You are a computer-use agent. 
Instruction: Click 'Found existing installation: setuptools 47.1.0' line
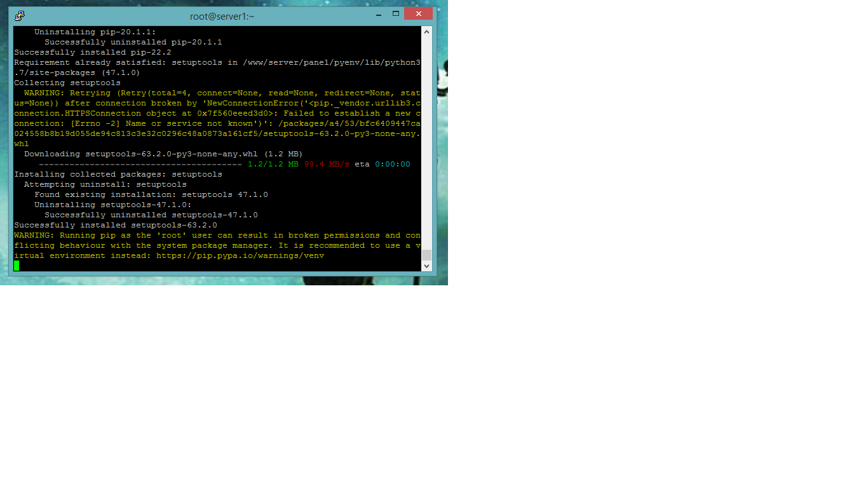point(151,194)
